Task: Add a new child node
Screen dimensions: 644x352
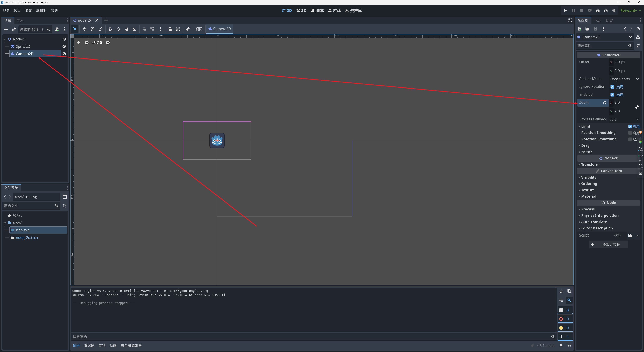Action: coord(6,30)
